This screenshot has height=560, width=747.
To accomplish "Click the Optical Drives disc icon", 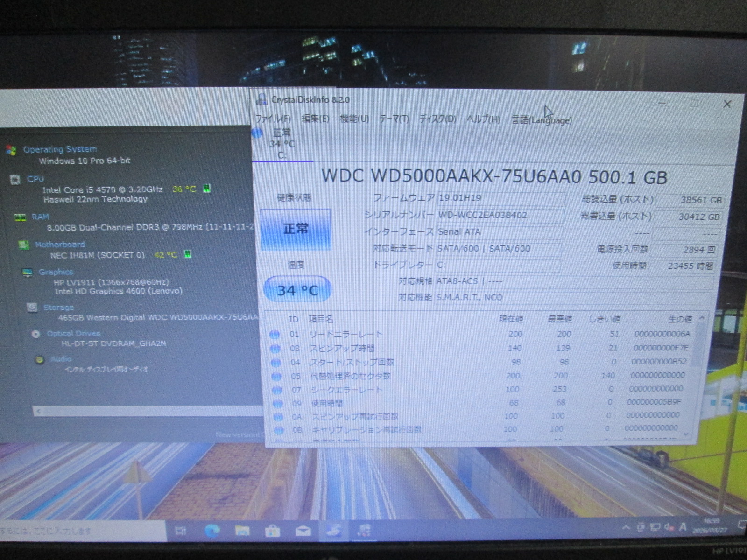I will (x=36, y=334).
